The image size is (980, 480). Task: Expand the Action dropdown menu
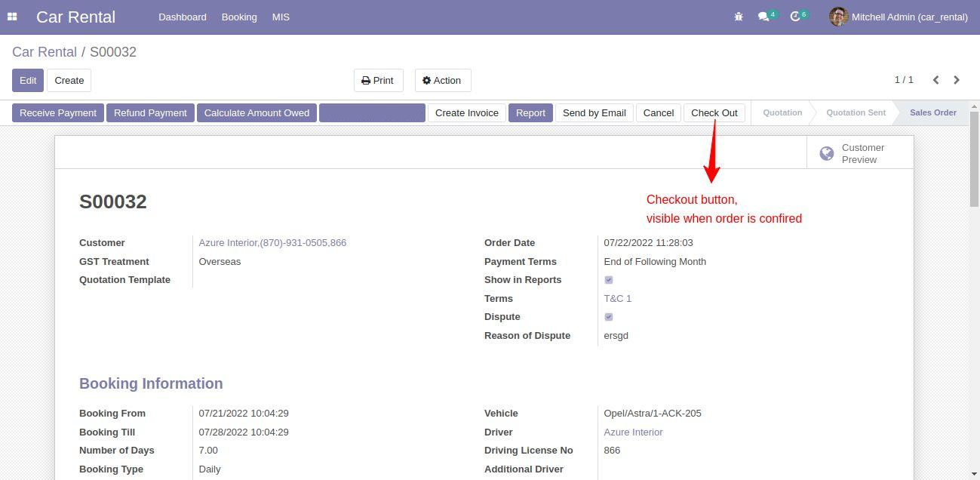click(442, 81)
